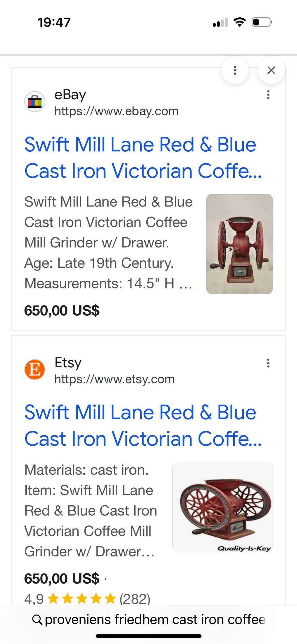
Task: Tap the eBay URL https://www.ebay.com
Action: tap(116, 111)
